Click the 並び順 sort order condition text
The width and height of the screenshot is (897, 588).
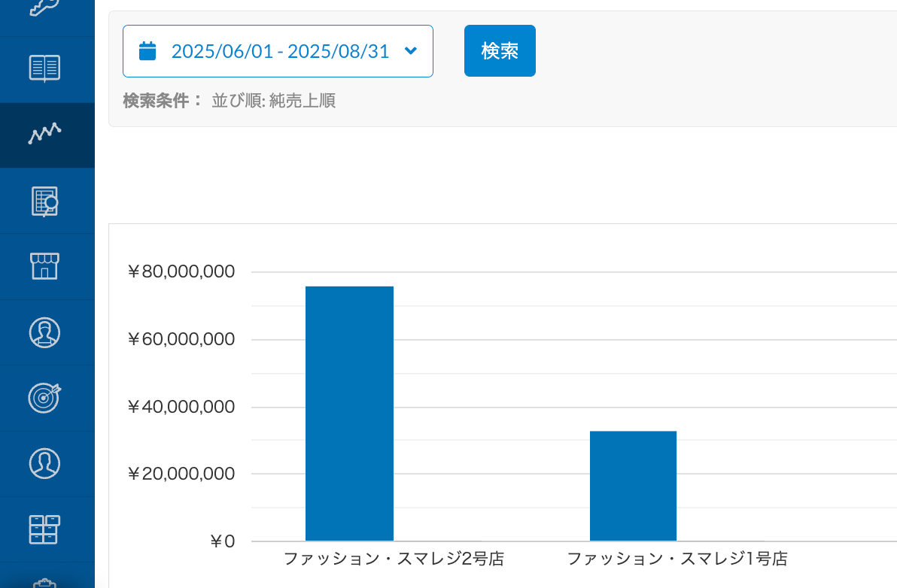[273, 101]
